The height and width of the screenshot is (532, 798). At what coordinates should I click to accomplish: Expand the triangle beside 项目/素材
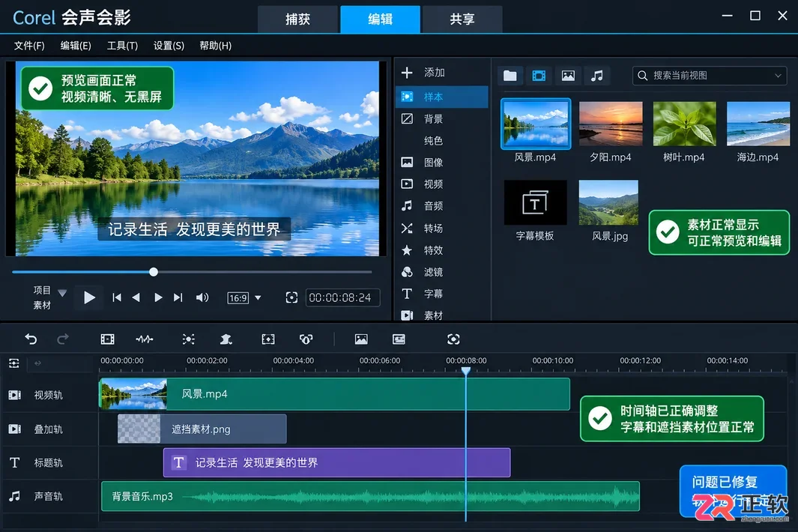[x=62, y=293]
